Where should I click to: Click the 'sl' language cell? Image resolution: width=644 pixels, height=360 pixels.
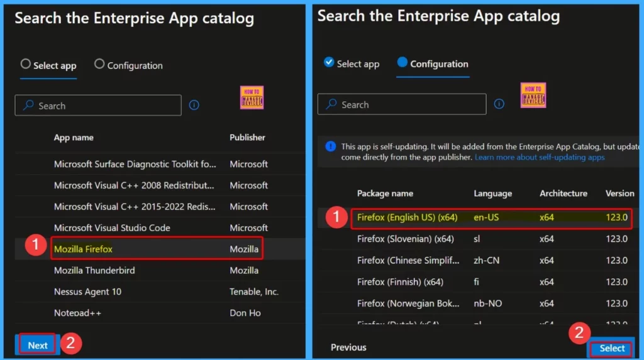pos(477,239)
